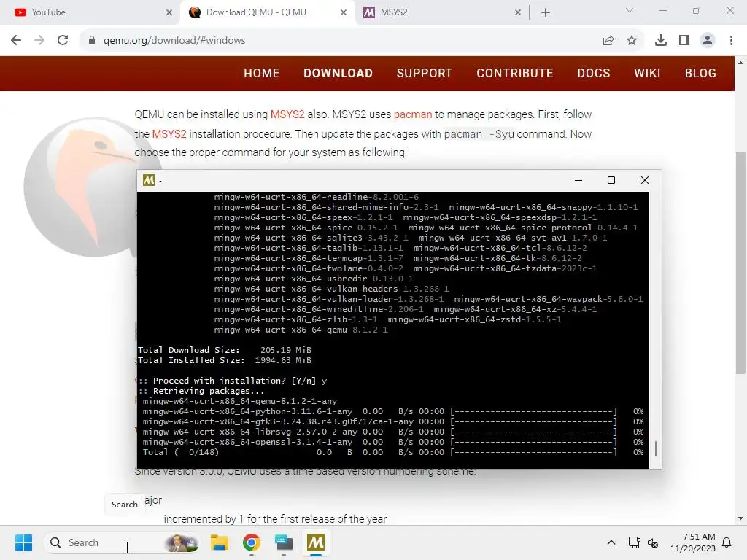This screenshot has width=747, height=560.
Task: Click the taskbar Search box
Action: 122,542
